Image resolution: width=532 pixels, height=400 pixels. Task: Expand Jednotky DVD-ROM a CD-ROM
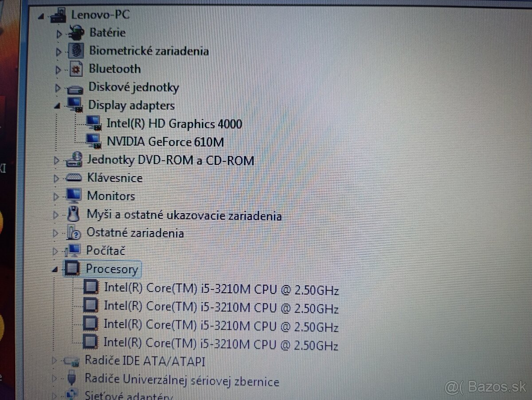pyautogui.click(x=57, y=160)
